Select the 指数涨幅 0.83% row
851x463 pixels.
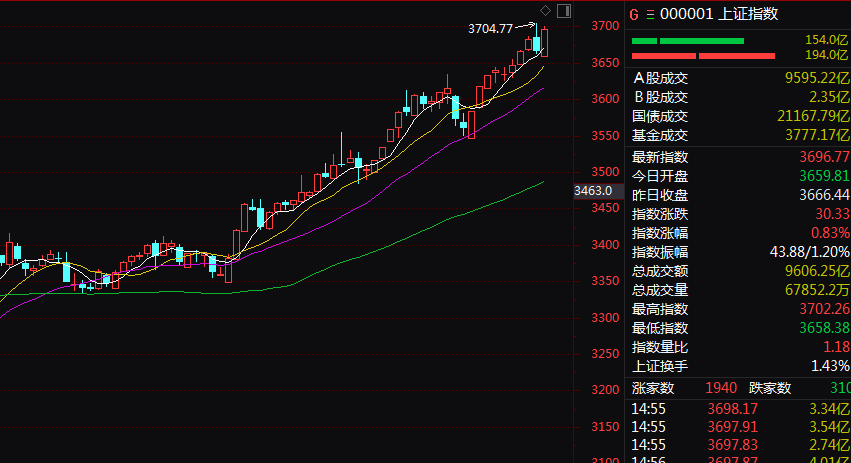740,233
